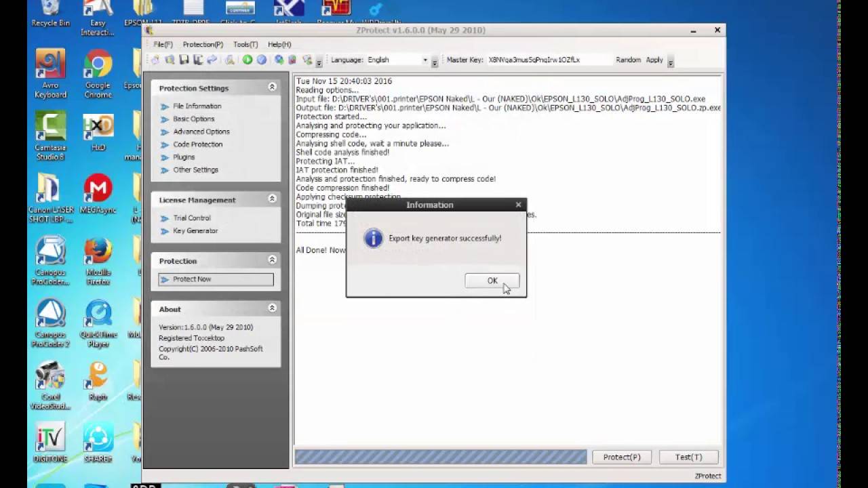This screenshot has width=868, height=488.
Task: Click the green round start-protection toolbar icon
Action: [x=248, y=60]
